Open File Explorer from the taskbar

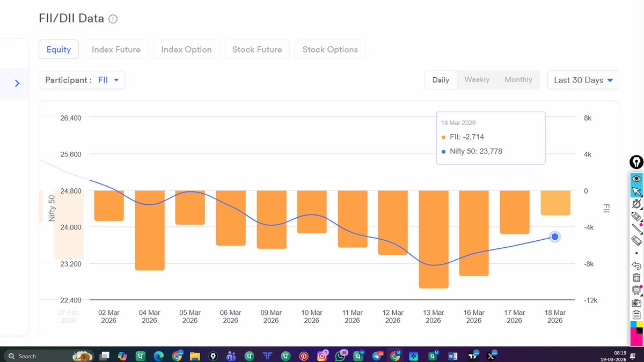[195, 356]
